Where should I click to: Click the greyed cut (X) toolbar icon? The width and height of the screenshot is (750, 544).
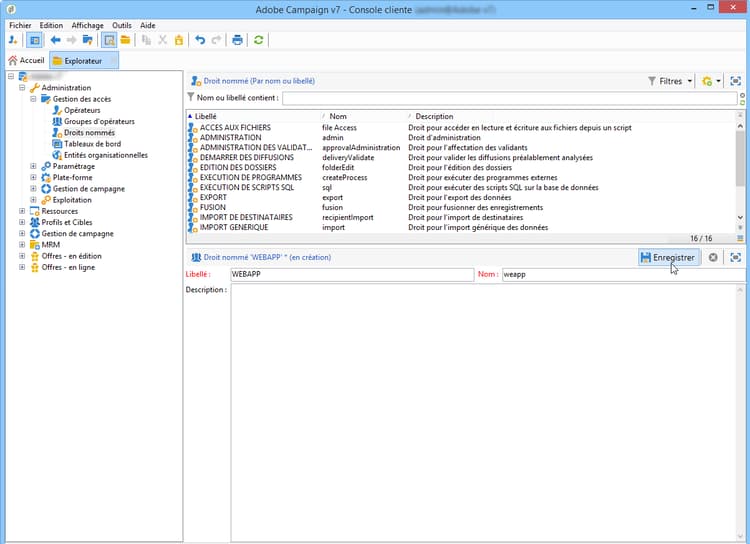coord(163,40)
